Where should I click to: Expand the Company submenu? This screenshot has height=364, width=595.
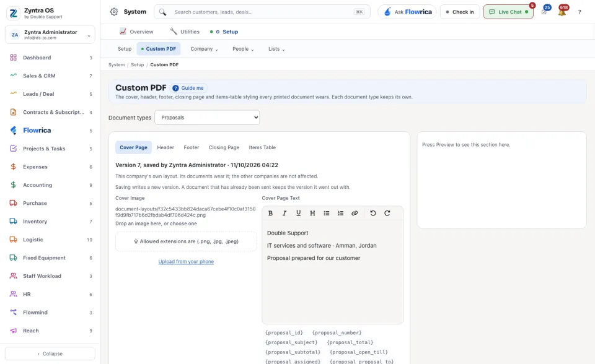204,49
